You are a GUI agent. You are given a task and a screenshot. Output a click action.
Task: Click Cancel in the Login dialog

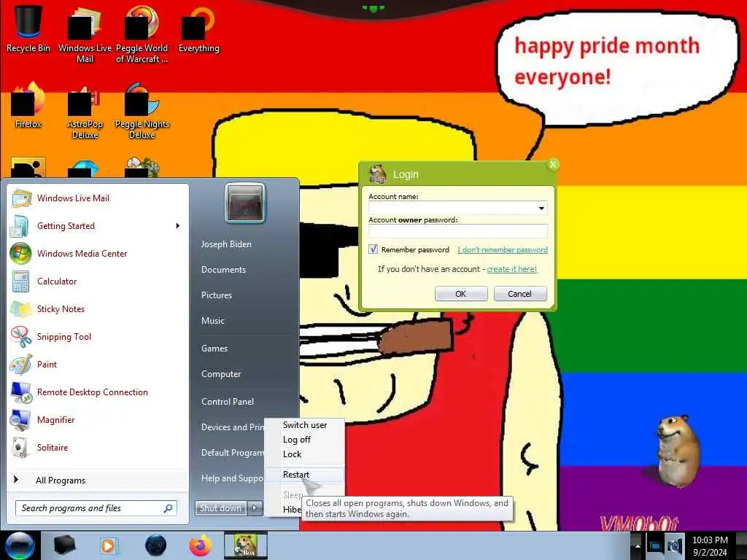[x=519, y=294]
